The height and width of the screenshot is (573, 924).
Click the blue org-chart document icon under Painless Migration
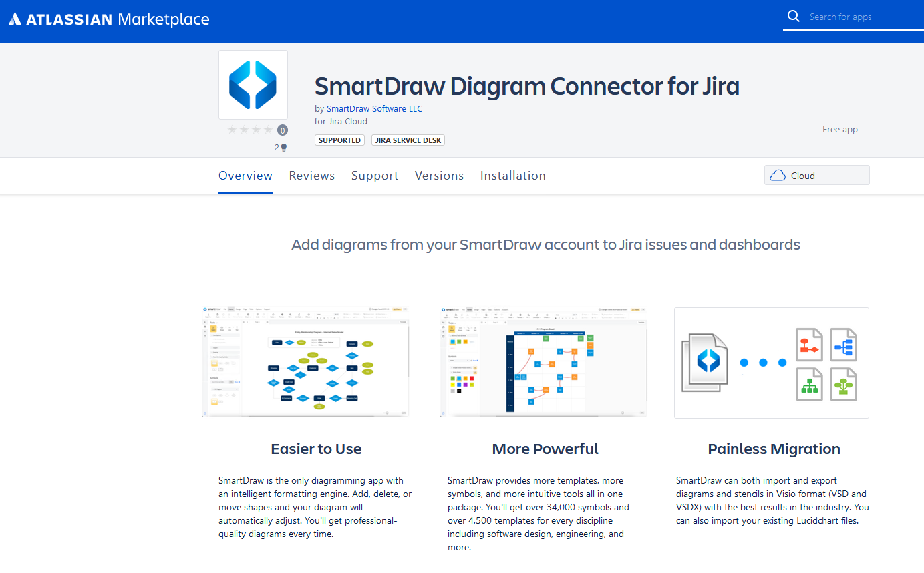[843, 345]
